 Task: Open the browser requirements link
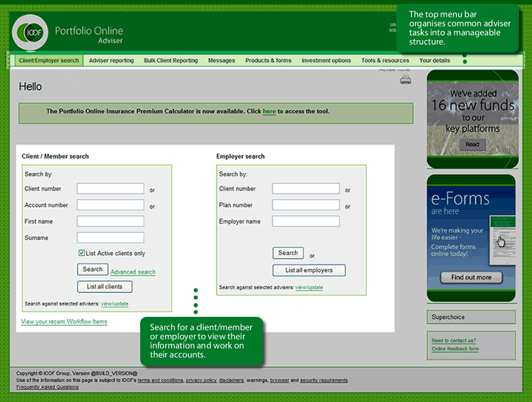click(x=280, y=380)
